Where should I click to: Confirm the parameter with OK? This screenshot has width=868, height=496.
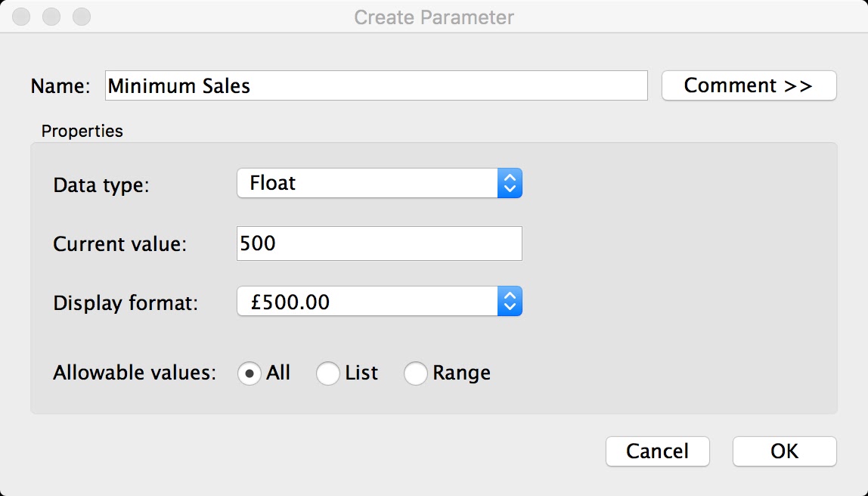coord(784,451)
